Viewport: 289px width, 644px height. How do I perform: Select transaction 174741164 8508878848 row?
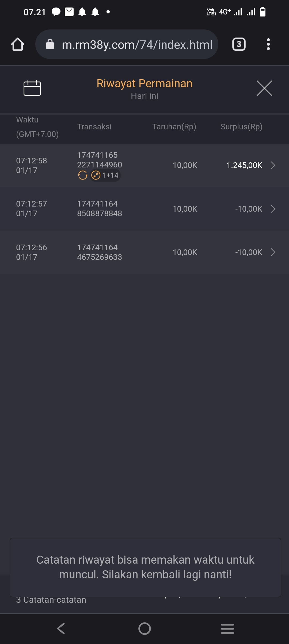[100, 209]
